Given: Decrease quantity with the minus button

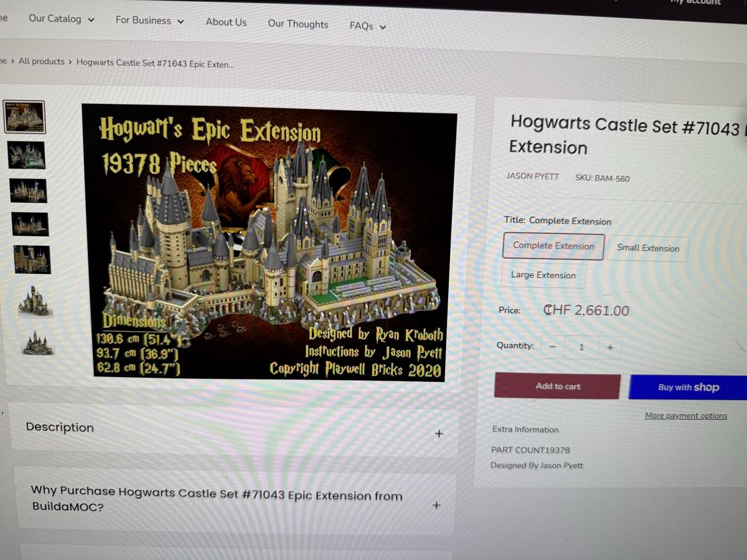Looking at the screenshot, I should pos(552,347).
